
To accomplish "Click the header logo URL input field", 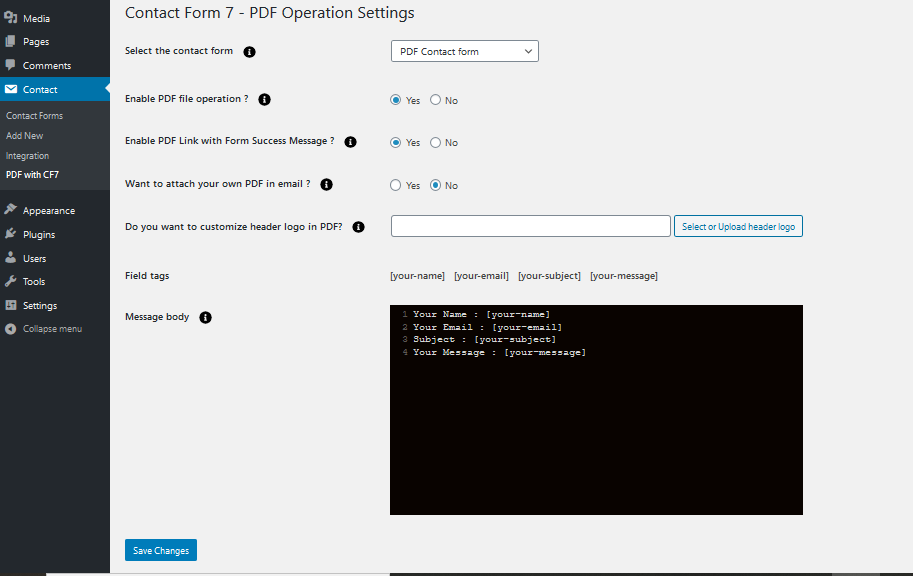I will (x=530, y=226).
